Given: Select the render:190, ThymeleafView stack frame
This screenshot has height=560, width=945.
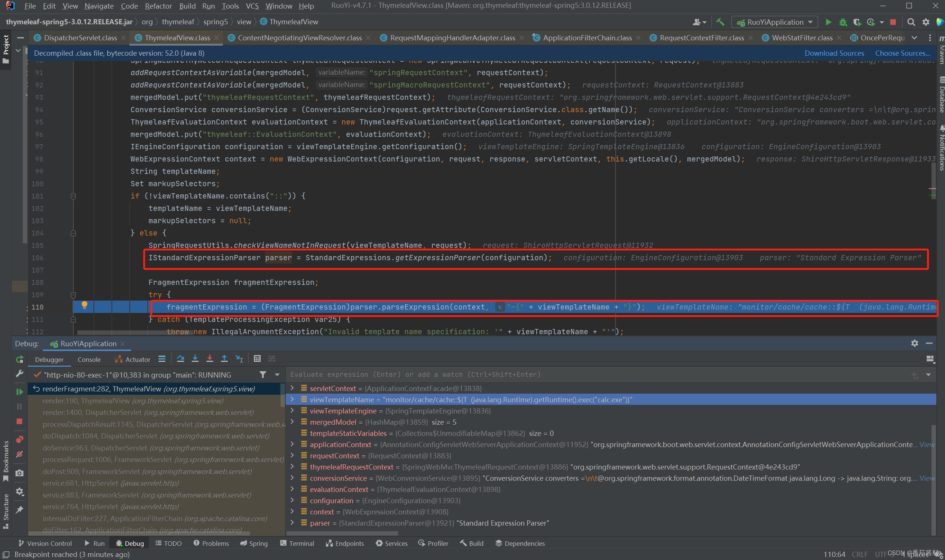Looking at the screenshot, I should point(155,401).
